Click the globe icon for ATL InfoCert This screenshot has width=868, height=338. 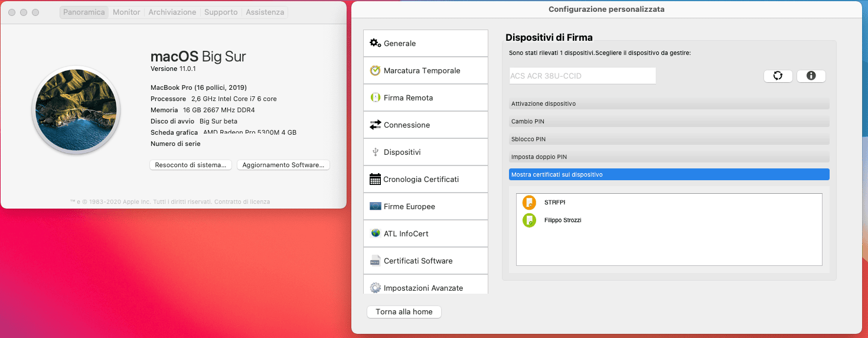click(376, 233)
